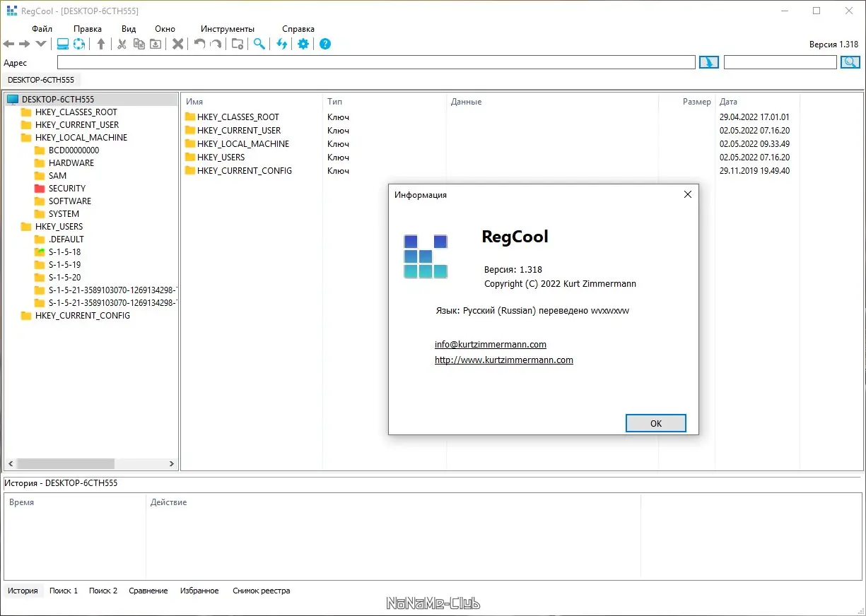The height and width of the screenshot is (616, 866).
Task: Click the scissors Cut icon
Action: (x=122, y=44)
